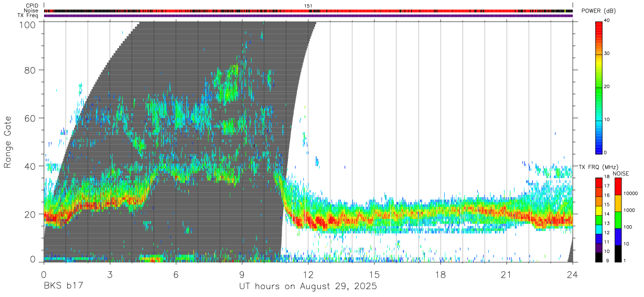Click the 15 tick on UT hours axis
Screen dimensions: 644x297
coord(374,274)
